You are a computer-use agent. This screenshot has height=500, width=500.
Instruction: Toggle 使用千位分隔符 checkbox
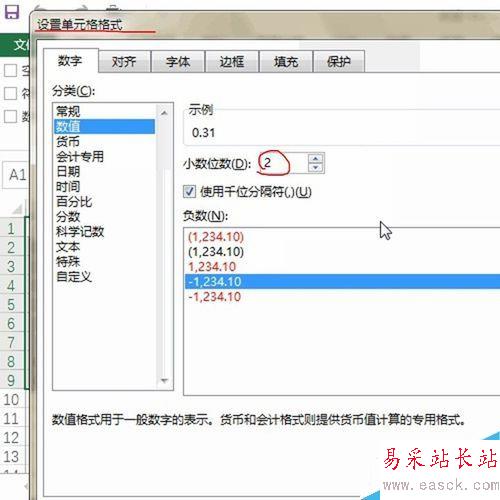[x=189, y=192]
